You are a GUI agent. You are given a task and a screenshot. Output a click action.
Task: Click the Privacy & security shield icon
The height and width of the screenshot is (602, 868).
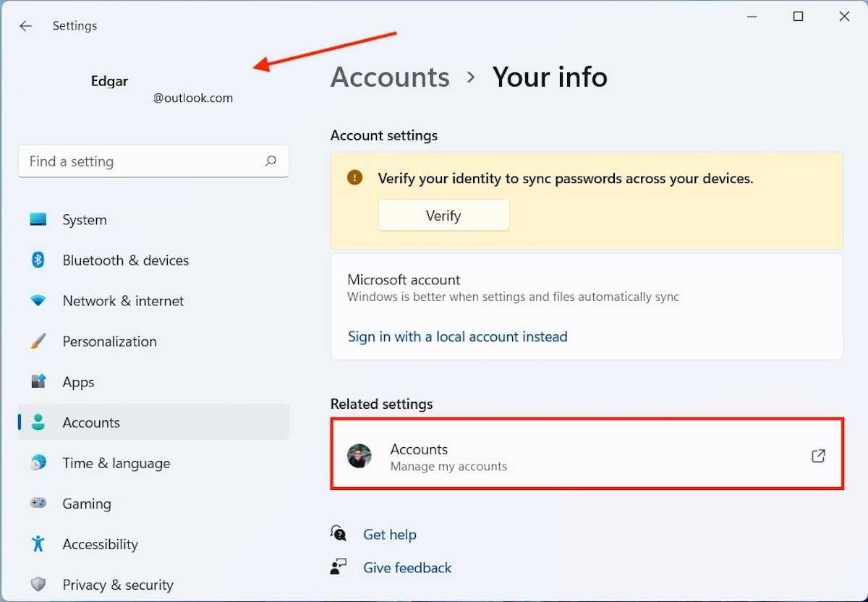[x=38, y=585]
